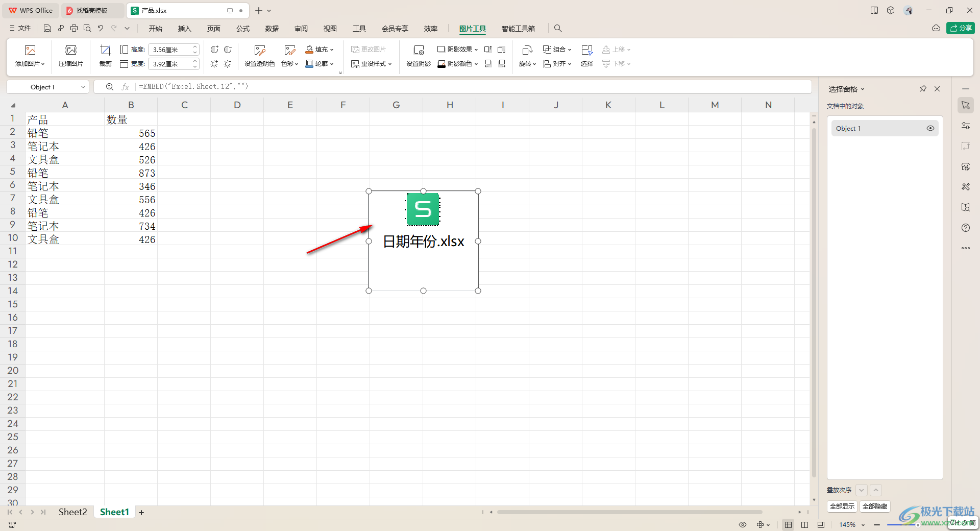This screenshot has width=980, height=531.
Task: Click the three dots more icon in sidebar
Action: (x=966, y=248)
